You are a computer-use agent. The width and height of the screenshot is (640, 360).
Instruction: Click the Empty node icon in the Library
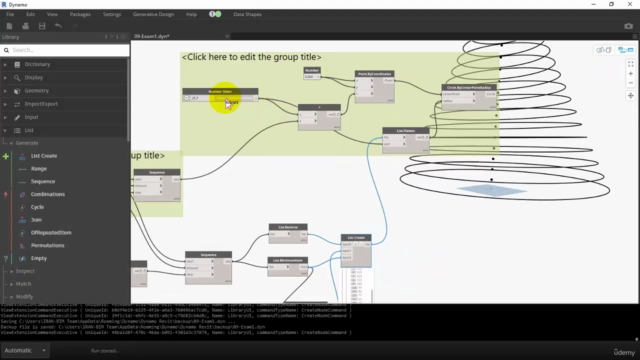(22, 258)
